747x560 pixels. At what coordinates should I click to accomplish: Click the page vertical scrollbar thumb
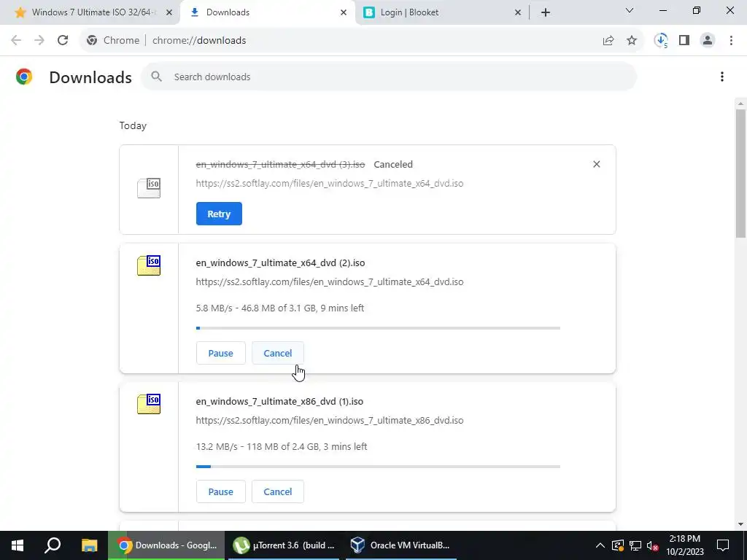[x=740, y=173]
